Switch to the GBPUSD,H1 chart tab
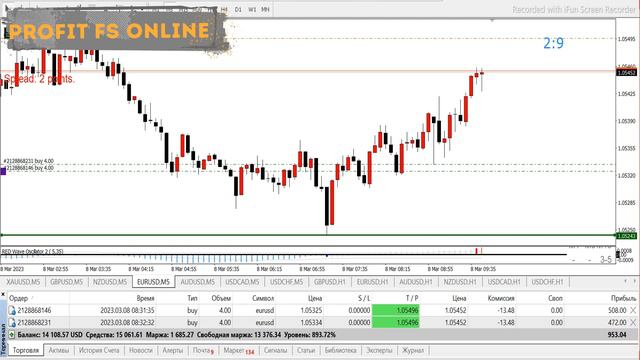Image resolution: width=640 pixels, height=360 pixels. pyautogui.click(x=330, y=282)
